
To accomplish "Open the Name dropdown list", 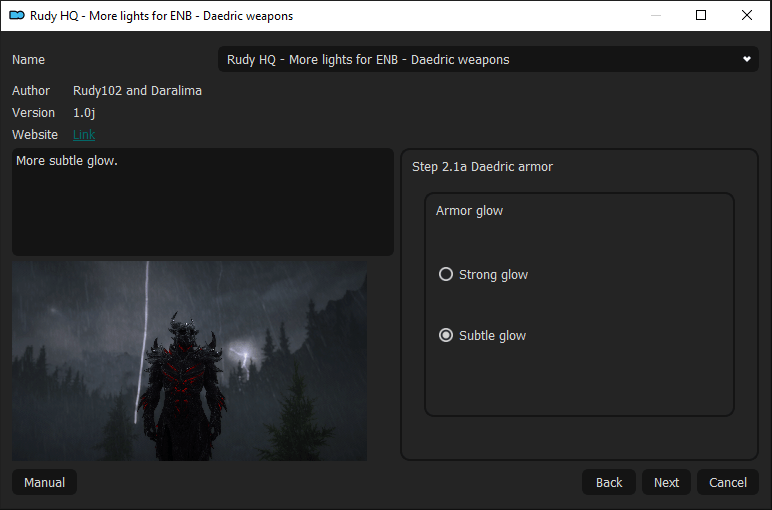I will [x=488, y=60].
